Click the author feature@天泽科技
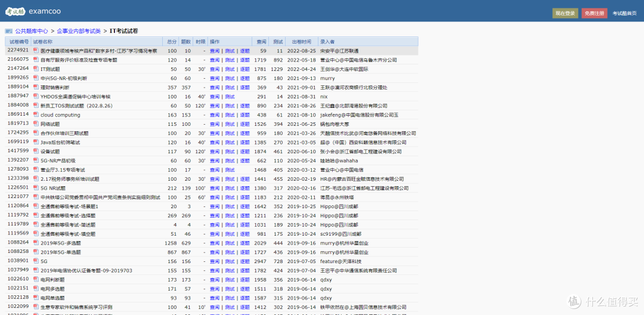The image size is (644, 315). click(x=341, y=261)
